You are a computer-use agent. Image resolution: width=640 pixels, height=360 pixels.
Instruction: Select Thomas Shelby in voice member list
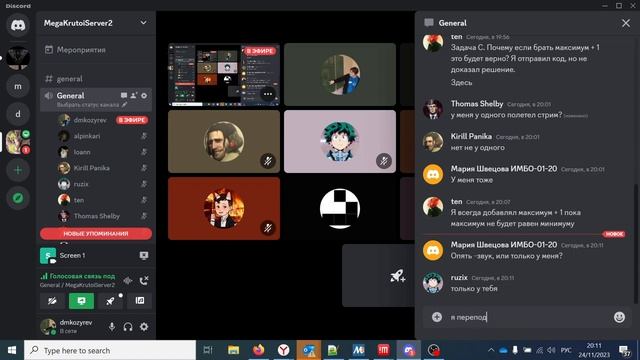coord(96,216)
